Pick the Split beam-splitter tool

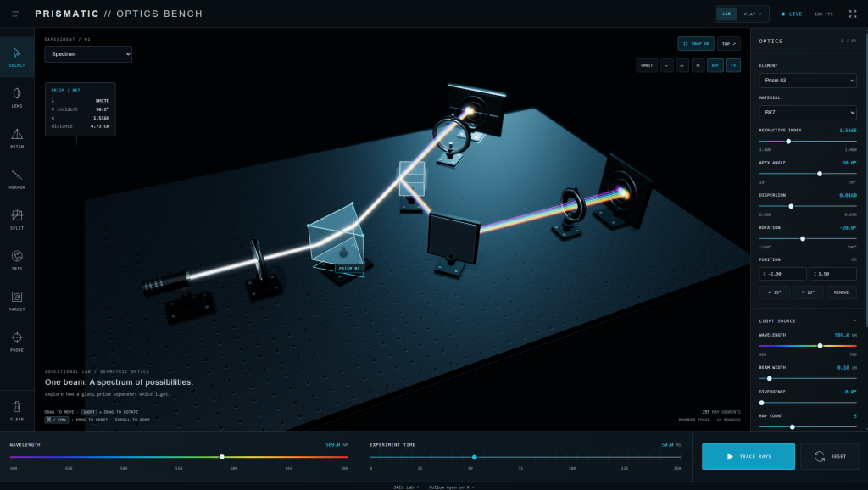click(17, 220)
